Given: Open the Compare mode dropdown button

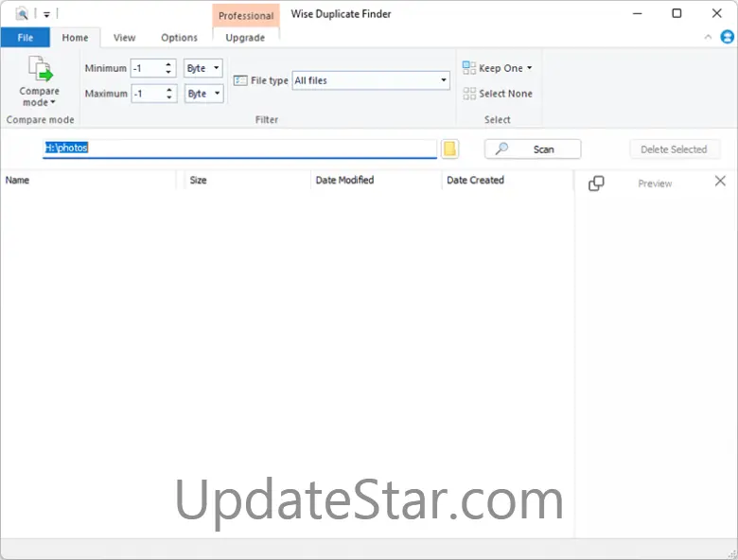Looking at the screenshot, I should 40,81.
